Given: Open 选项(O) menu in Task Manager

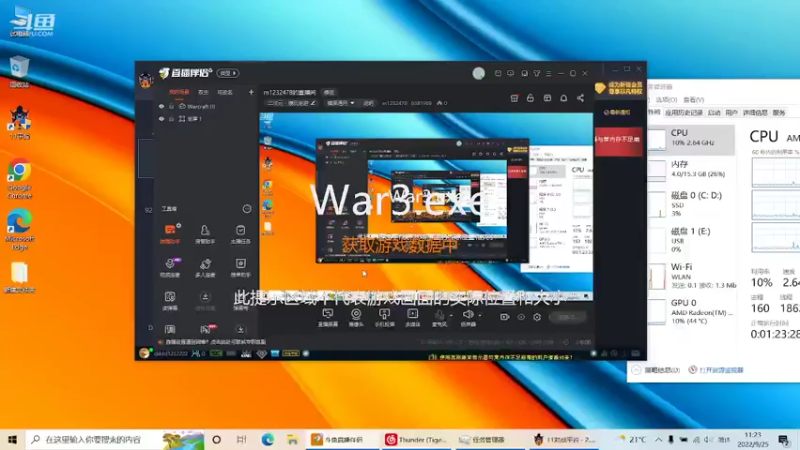Looking at the screenshot, I should 666,100.
